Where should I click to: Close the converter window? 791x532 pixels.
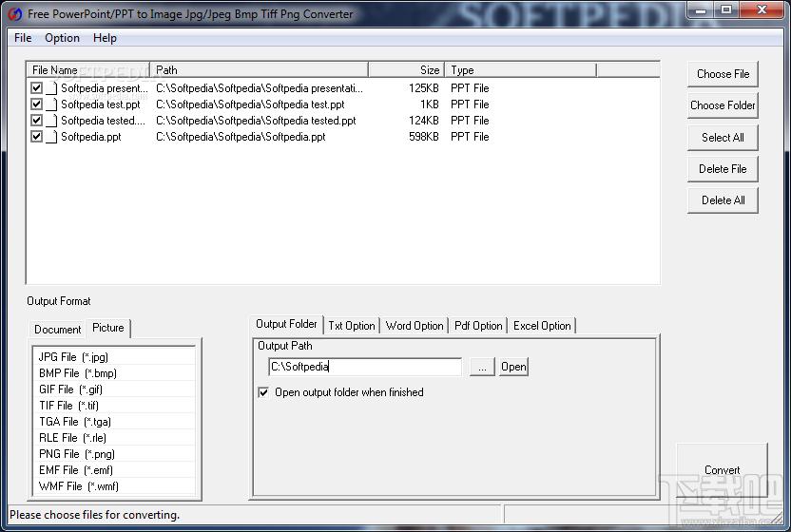[762, 9]
